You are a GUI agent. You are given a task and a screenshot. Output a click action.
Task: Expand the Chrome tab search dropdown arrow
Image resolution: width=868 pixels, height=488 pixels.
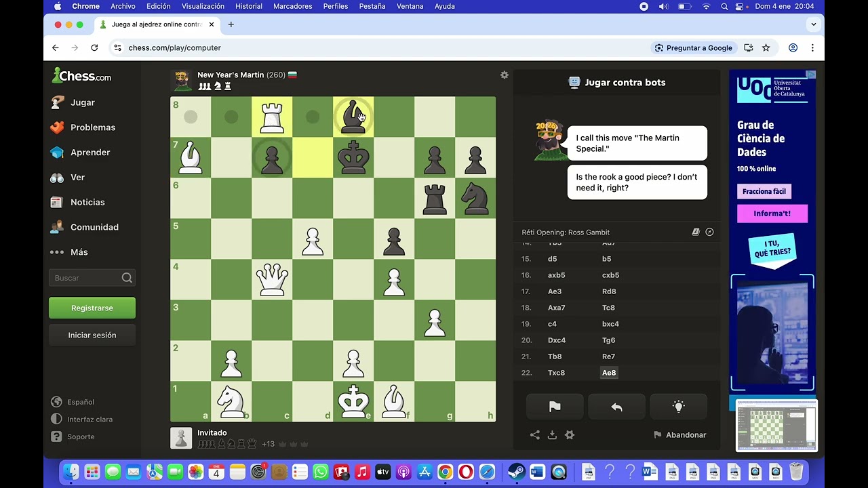tap(813, 24)
